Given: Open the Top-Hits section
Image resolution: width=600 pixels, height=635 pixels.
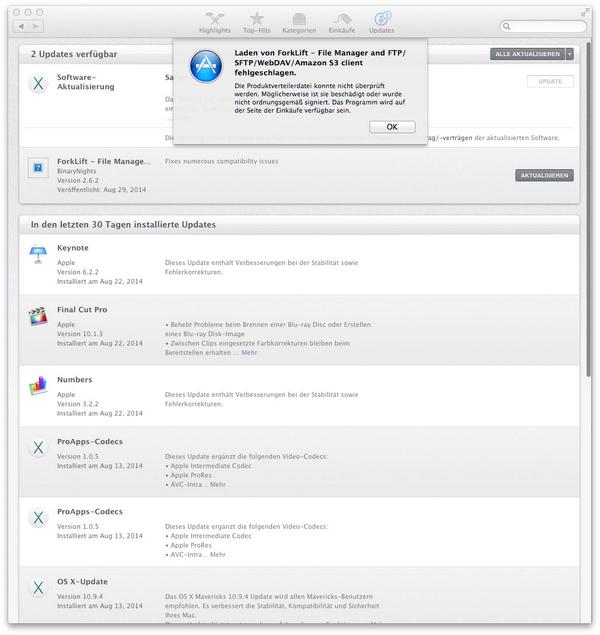Looking at the screenshot, I should (256, 23).
